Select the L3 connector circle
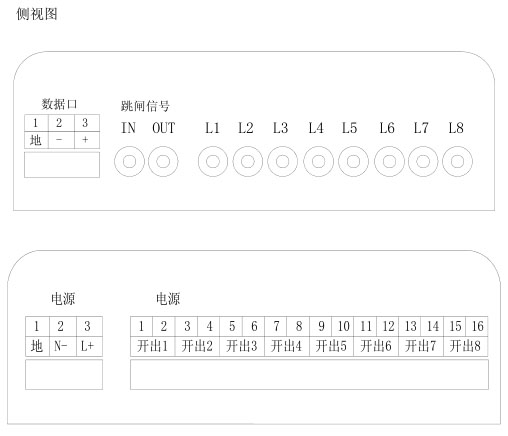The image size is (508, 436). coord(282,162)
